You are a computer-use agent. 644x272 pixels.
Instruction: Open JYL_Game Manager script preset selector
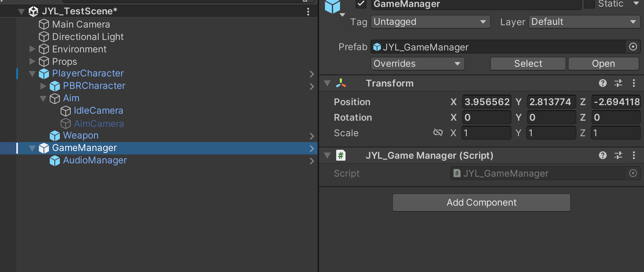pos(618,155)
